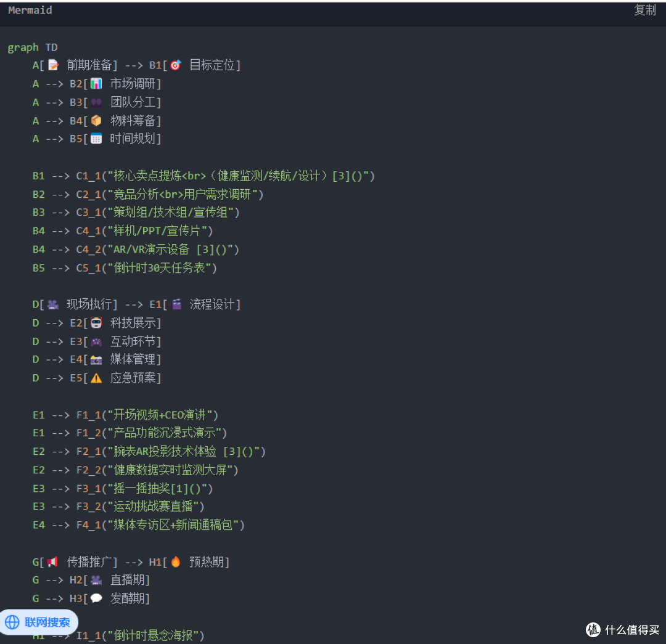Click the text 媒体管理

pos(133,359)
